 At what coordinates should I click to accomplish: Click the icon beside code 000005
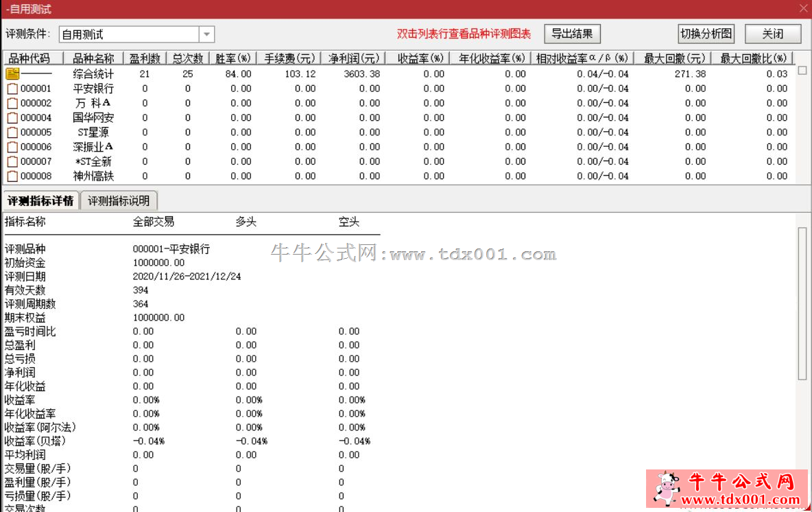tap(12, 132)
